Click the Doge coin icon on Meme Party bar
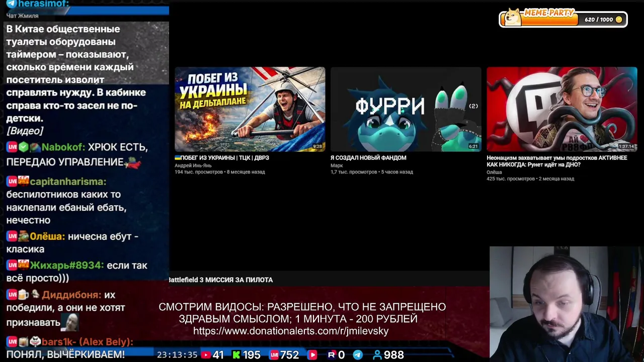 [x=513, y=18]
